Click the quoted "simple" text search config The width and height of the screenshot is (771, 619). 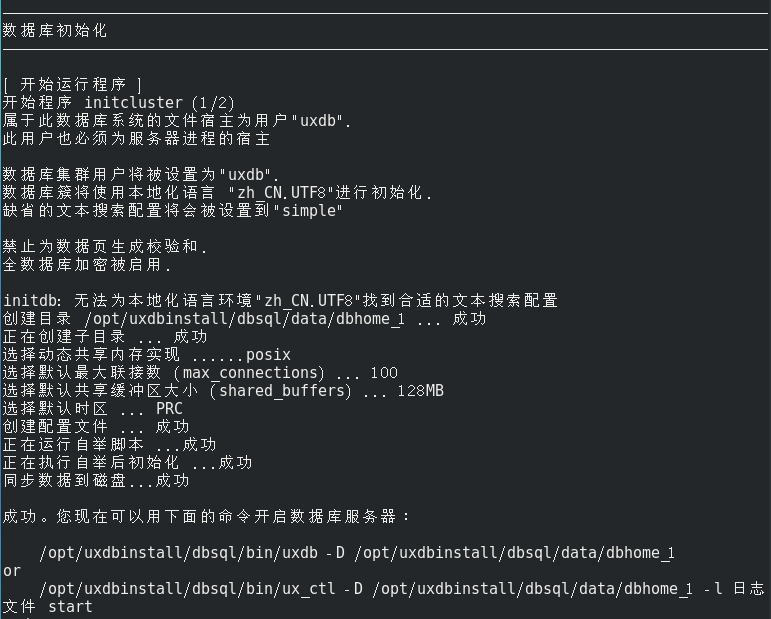pos(307,210)
